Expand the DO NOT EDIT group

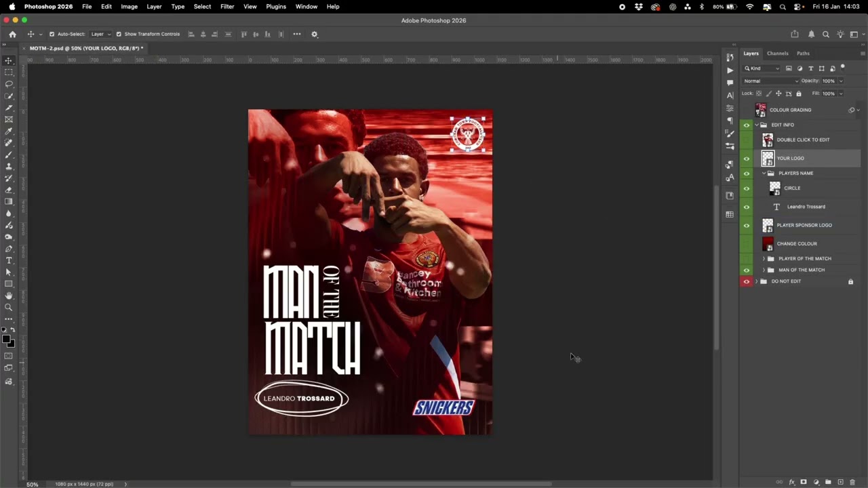point(757,281)
